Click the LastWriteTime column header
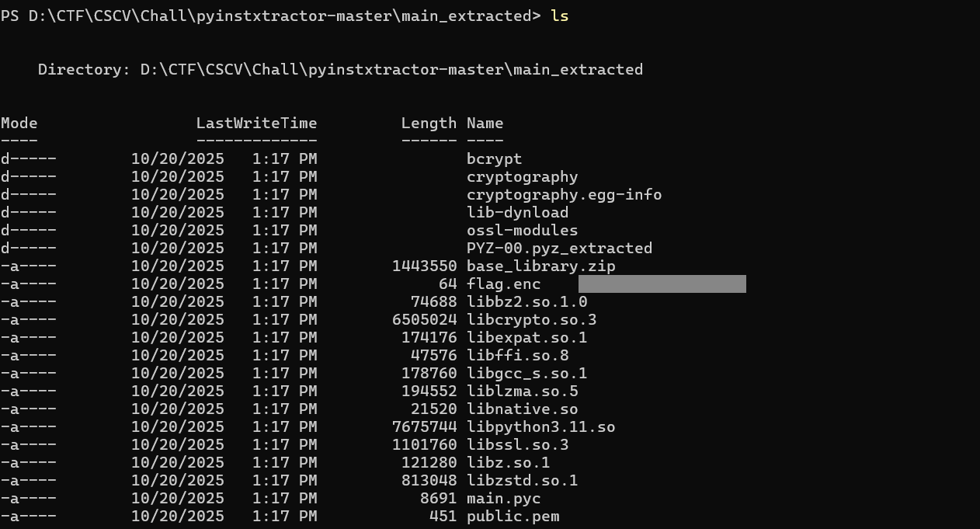The width and height of the screenshot is (980, 529). pos(256,124)
